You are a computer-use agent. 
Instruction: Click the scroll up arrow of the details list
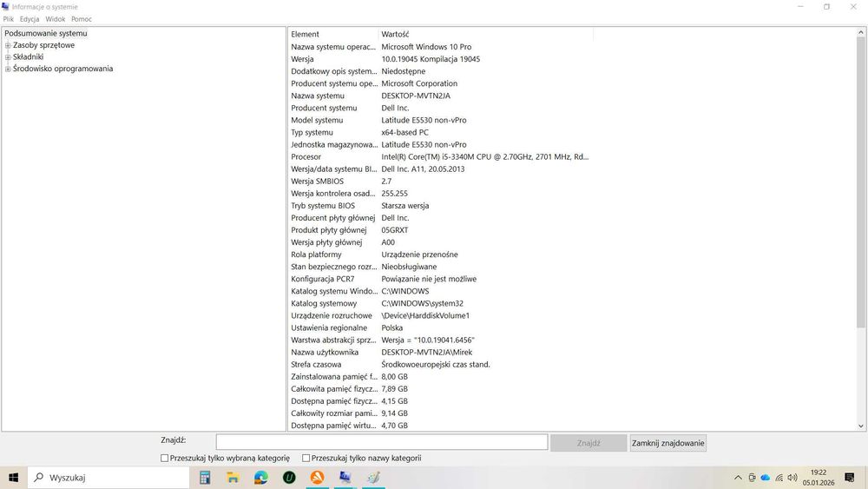pos(861,33)
